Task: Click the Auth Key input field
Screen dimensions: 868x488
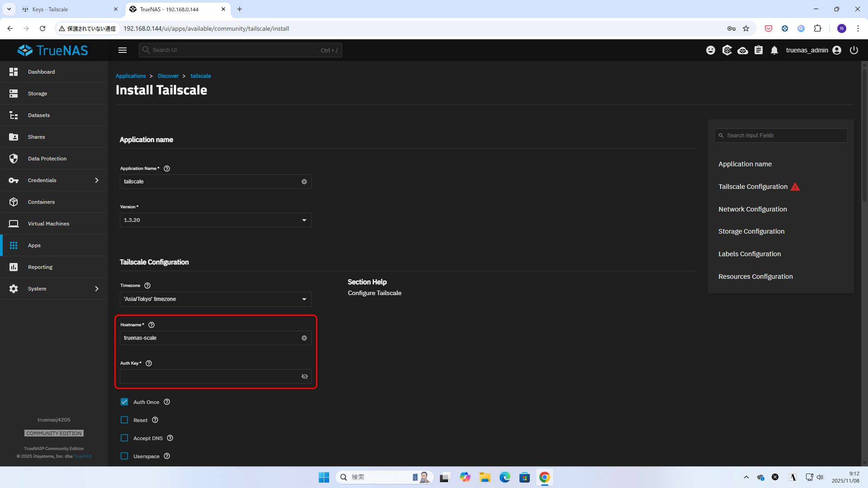Action: pos(209,376)
